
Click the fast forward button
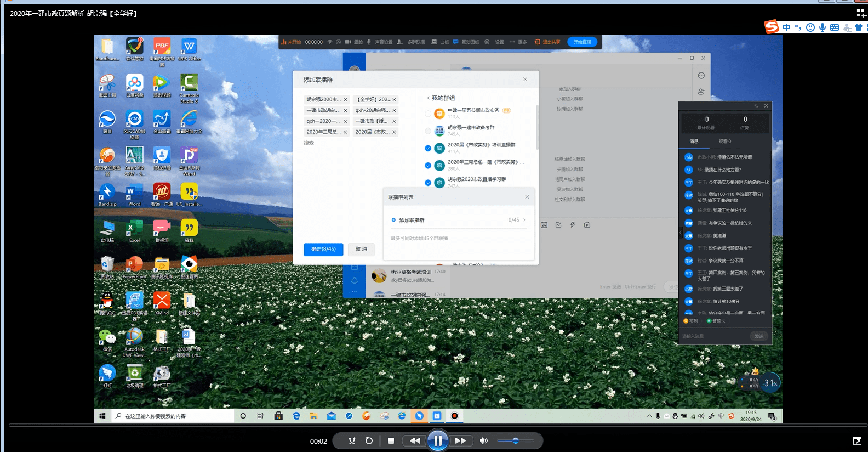click(461, 440)
